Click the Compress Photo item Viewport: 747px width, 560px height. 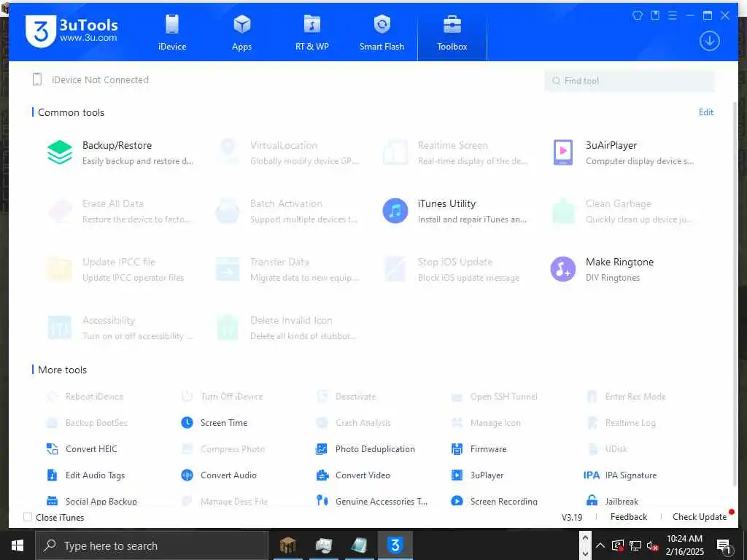pos(223,448)
